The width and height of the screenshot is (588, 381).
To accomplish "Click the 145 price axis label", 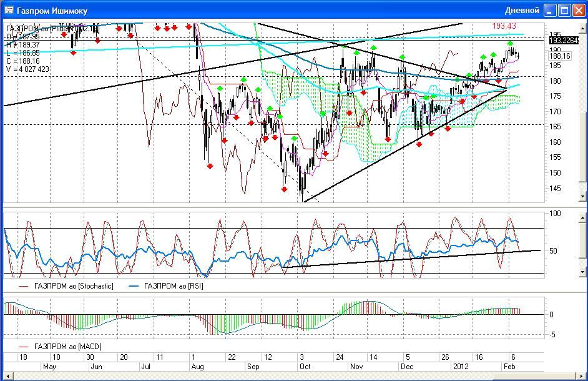I will (555, 189).
